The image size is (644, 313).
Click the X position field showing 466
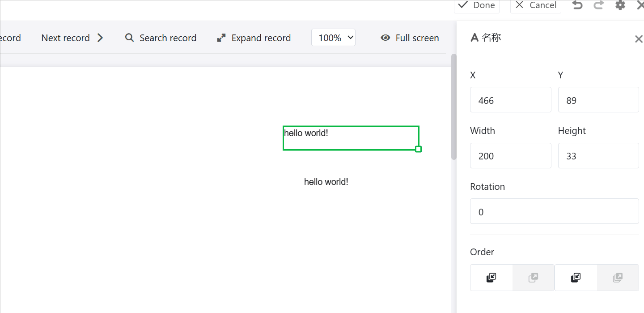coord(510,100)
